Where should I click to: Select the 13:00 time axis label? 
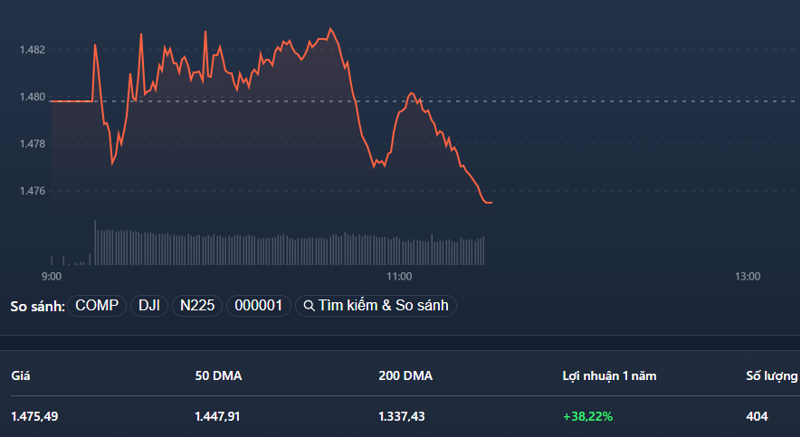pos(747,276)
